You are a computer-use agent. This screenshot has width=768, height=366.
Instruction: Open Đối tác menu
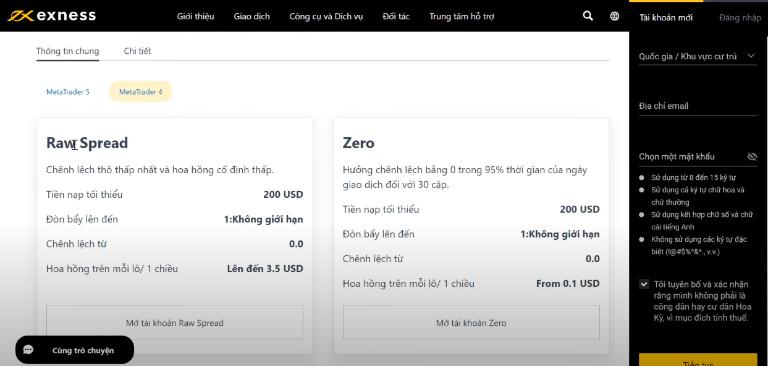coord(396,16)
